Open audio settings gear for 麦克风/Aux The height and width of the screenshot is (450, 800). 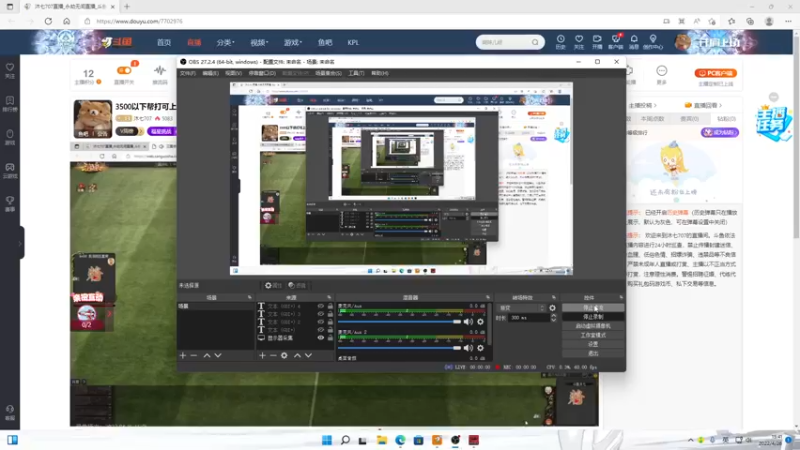[480, 321]
